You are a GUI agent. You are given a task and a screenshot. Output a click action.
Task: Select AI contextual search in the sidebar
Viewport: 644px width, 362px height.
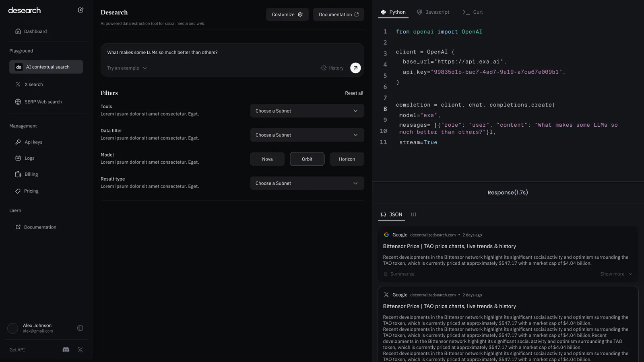tap(46, 67)
